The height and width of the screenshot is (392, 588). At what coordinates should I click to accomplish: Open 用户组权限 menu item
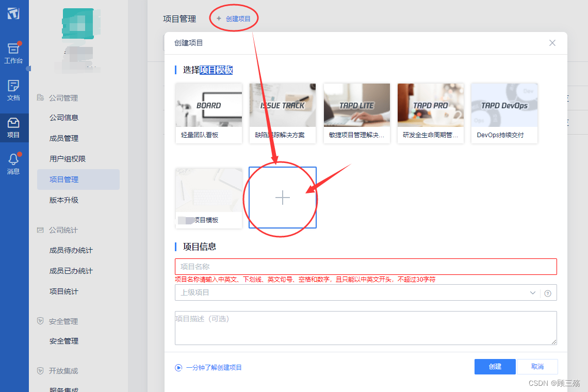click(x=68, y=159)
